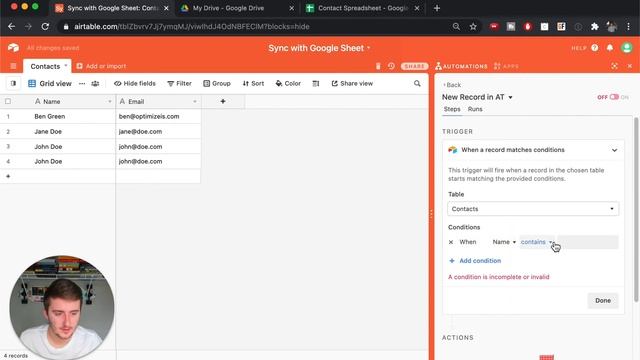
Task: Select ben@optimizeis.com email cell
Action: point(158,116)
